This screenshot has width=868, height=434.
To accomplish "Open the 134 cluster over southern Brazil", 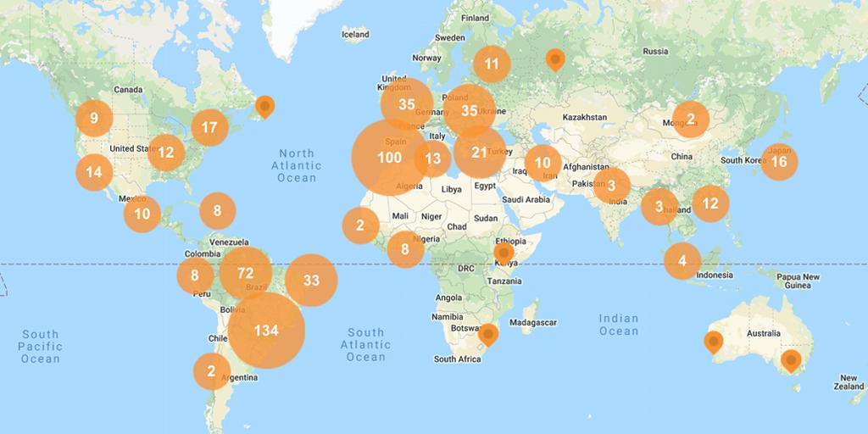I will [x=266, y=331].
